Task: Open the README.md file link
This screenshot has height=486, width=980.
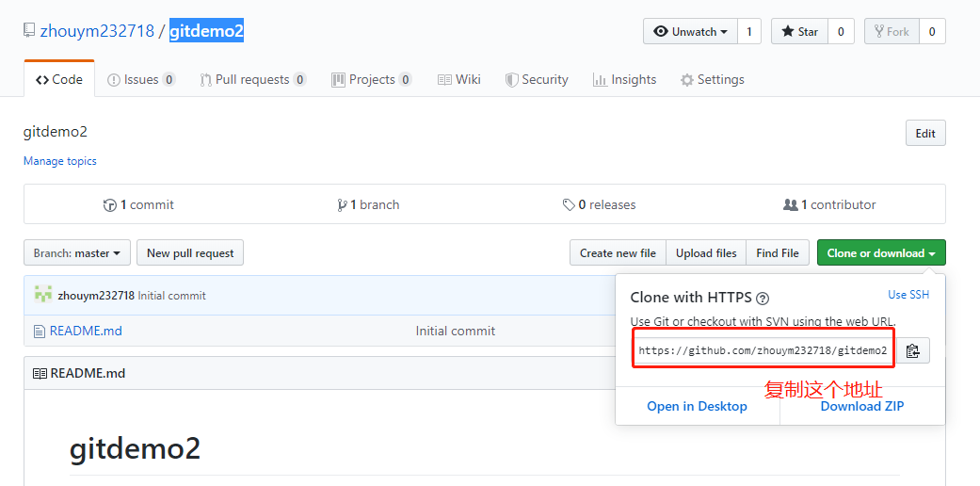Action: coord(86,331)
